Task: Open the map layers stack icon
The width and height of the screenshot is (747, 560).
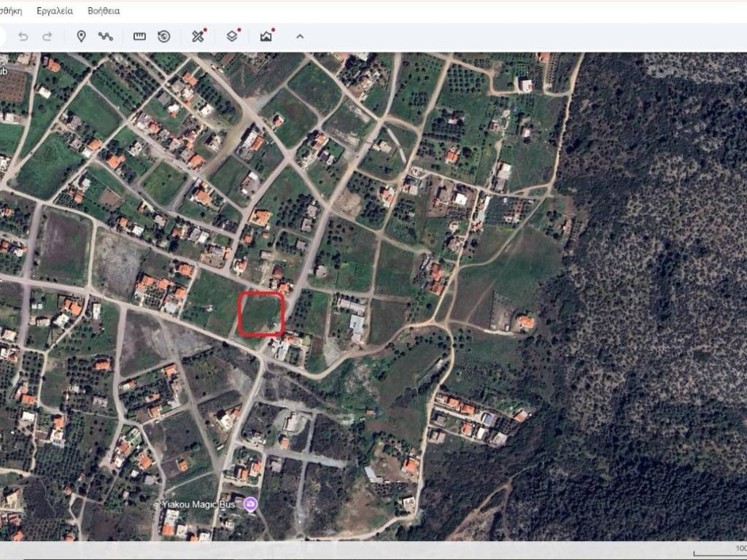Action: point(232,36)
